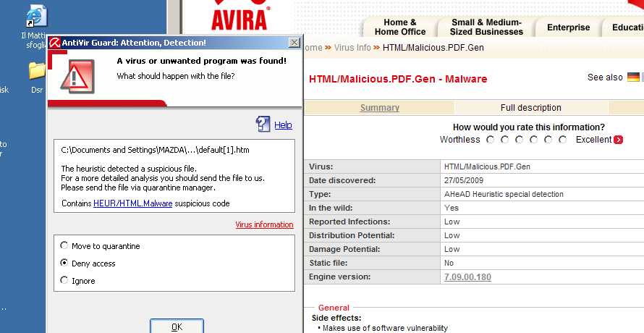The height and width of the screenshot is (333, 644).
Task: Click the General section heading
Action: point(334,308)
